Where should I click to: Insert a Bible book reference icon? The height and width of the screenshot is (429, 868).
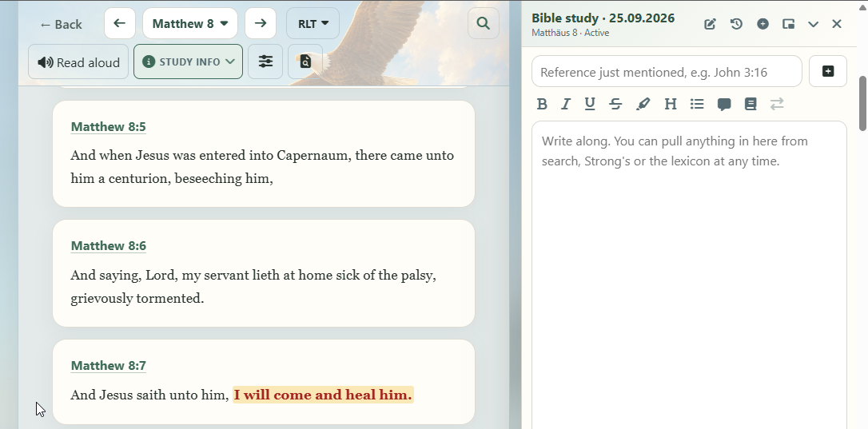(751, 104)
